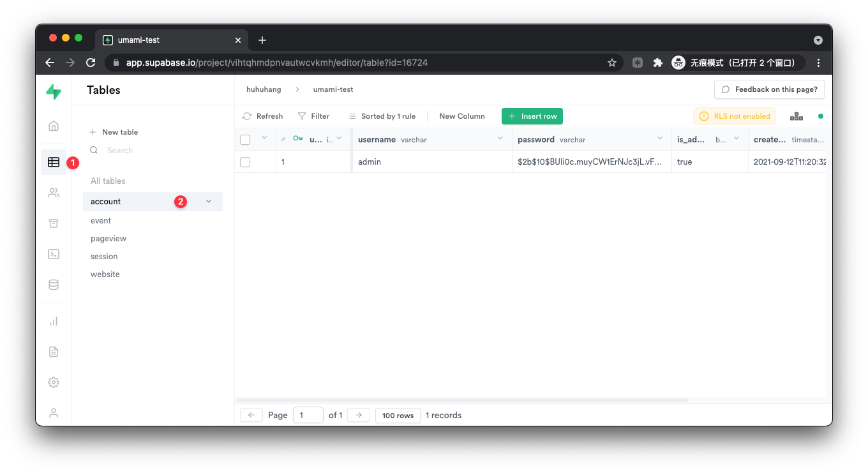
Task: Open the account profile sidebar icon
Action: [54, 413]
